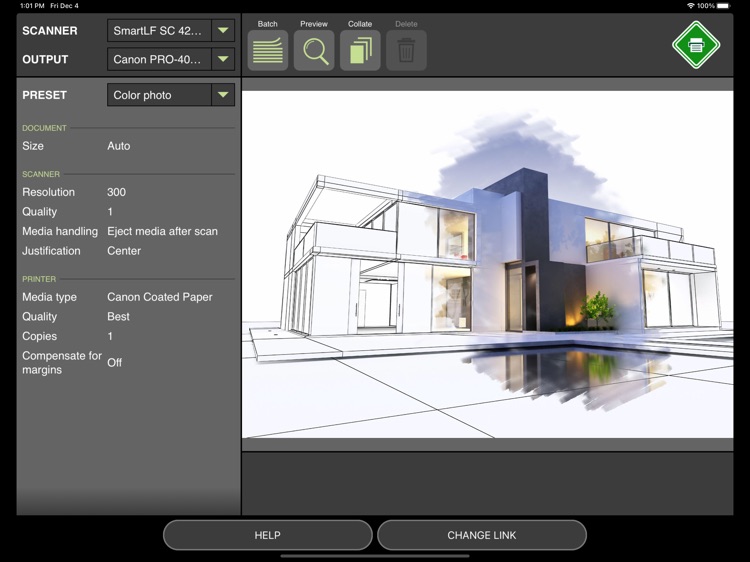Expand the Preset dropdown arrow

(x=223, y=95)
